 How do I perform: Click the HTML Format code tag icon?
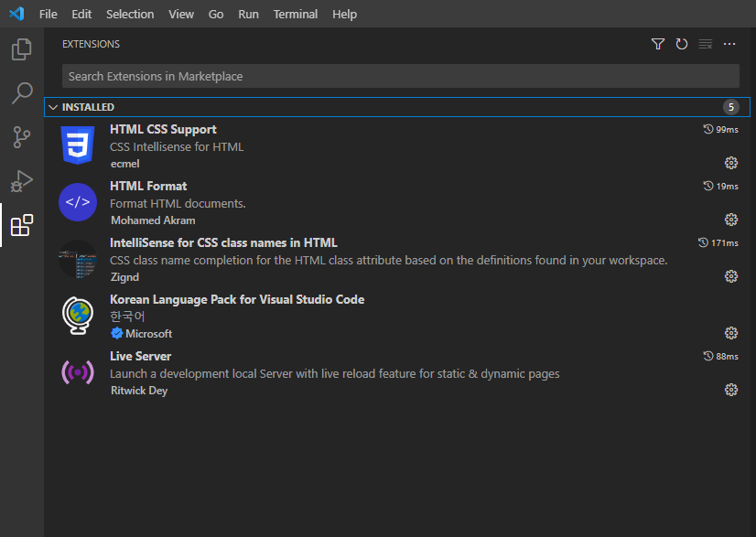tap(78, 202)
